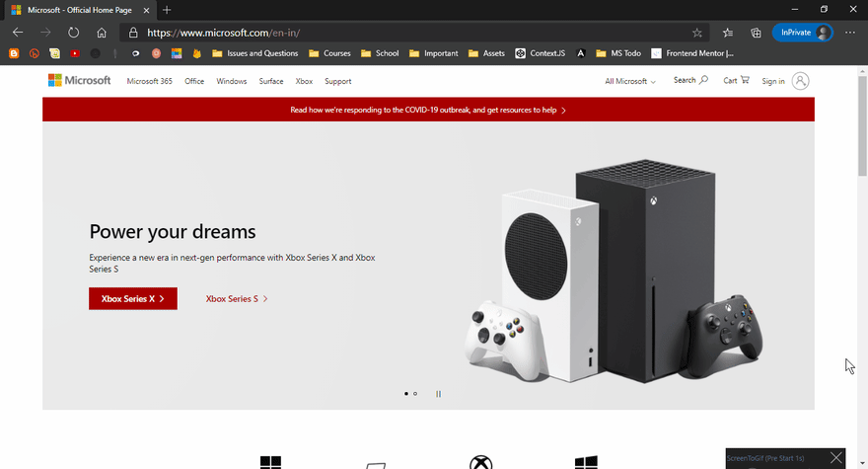Open the COVID-19 response red banner link
The width and height of the screenshot is (868, 469).
coord(428,110)
